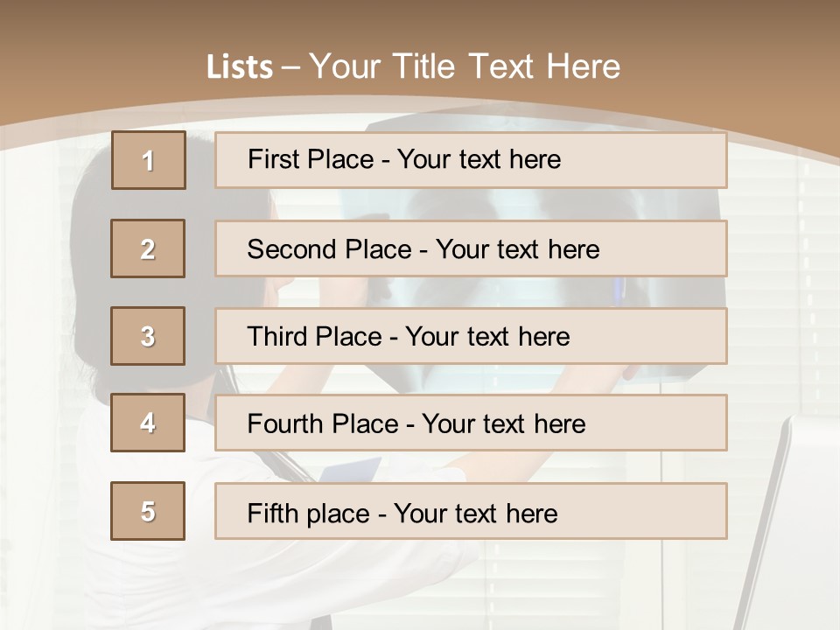Select the Third Place text box

point(471,336)
